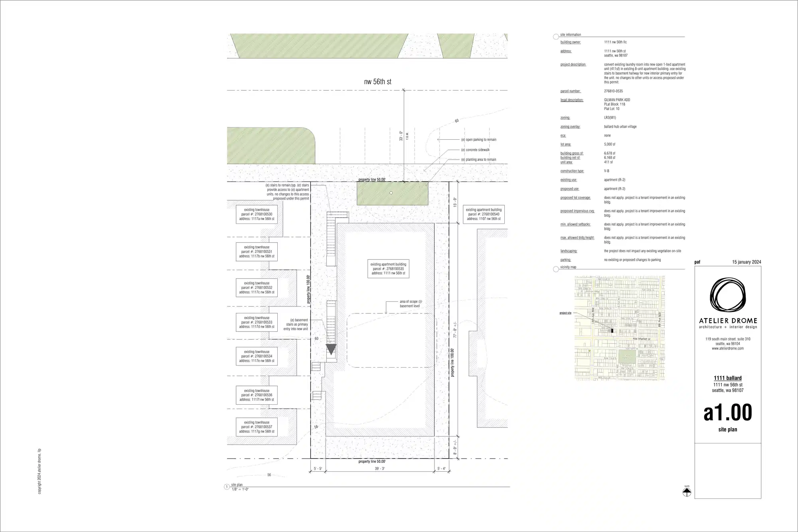
Task: Select the 'area of scope @ basement level' note
Action: [411, 304]
